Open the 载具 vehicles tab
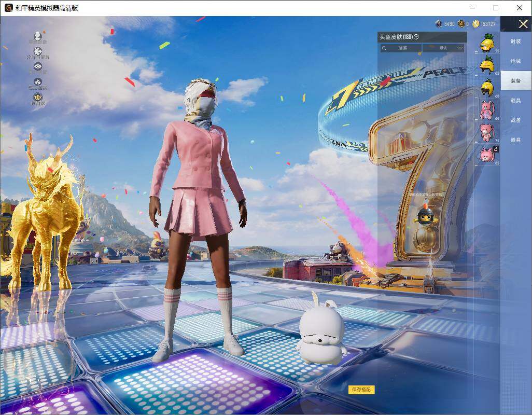This screenshot has height=415, width=532. click(516, 101)
